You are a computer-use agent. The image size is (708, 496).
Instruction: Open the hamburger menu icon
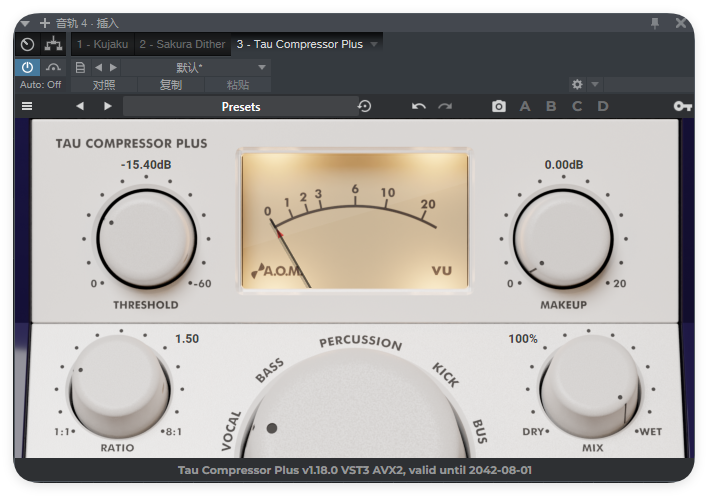27,106
